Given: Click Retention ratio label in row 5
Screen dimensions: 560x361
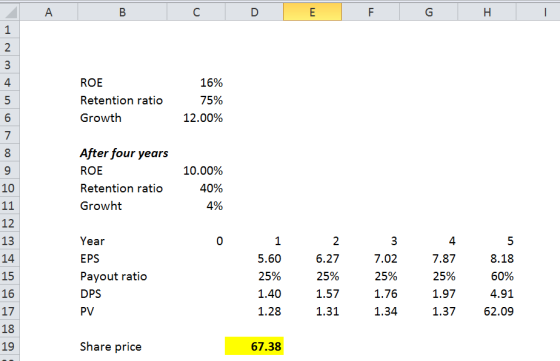Looking at the screenshot, I should click(x=121, y=100).
